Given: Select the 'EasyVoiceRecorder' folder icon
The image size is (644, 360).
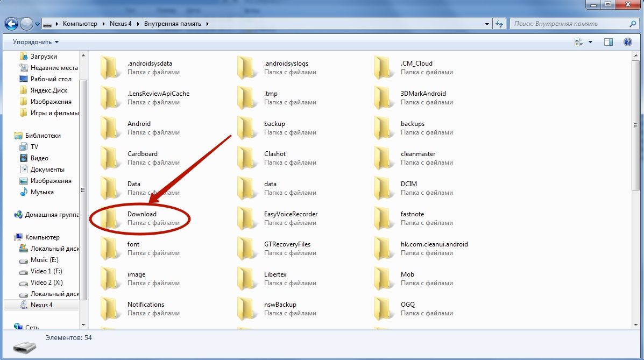Looking at the screenshot, I should coord(246,218).
